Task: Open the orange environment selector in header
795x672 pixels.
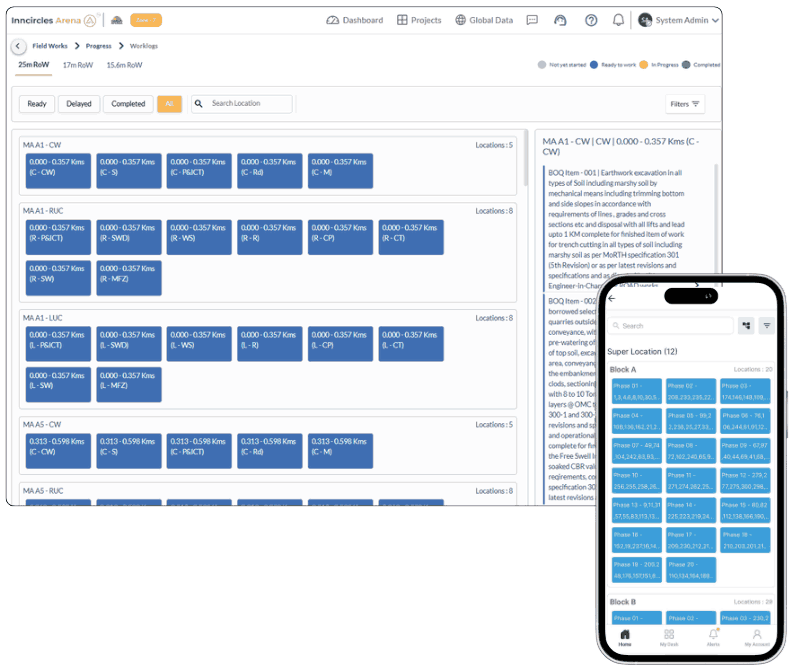Action: (146, 20)
